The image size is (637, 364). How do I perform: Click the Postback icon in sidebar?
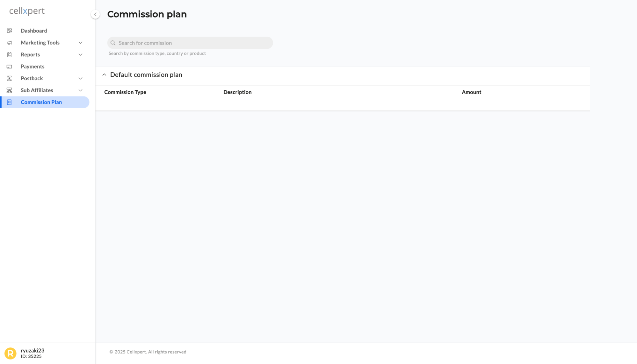click(x=10, y=78)
